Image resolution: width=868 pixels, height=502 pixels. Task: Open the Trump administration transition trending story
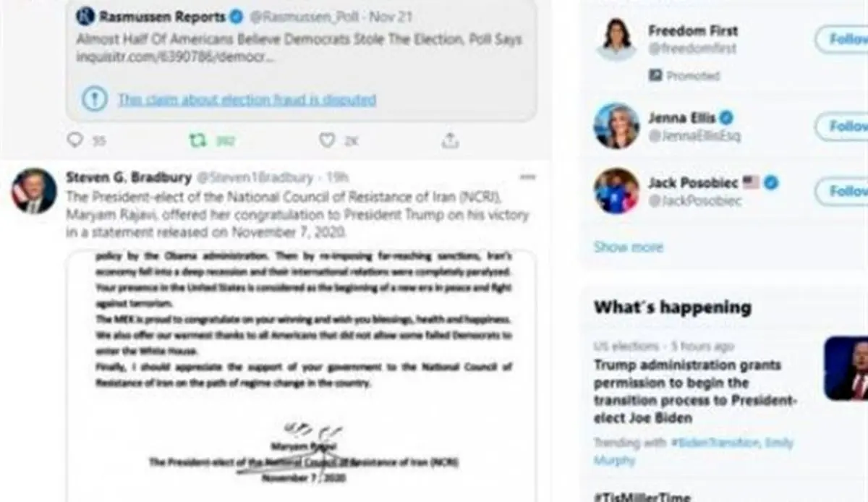pyautogui.click(x=695, y=391)
